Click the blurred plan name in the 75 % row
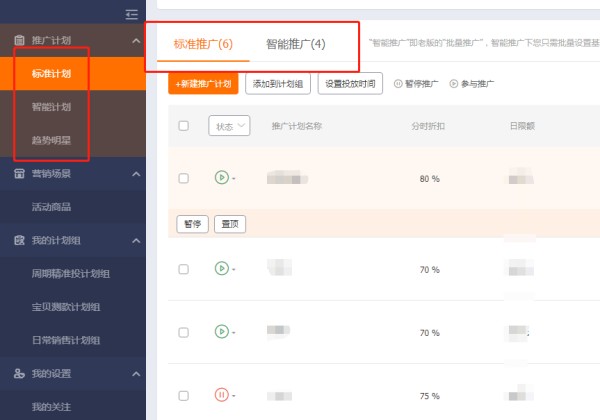The height and width of the screenshot is (420, 600). (x=279, y=396)
